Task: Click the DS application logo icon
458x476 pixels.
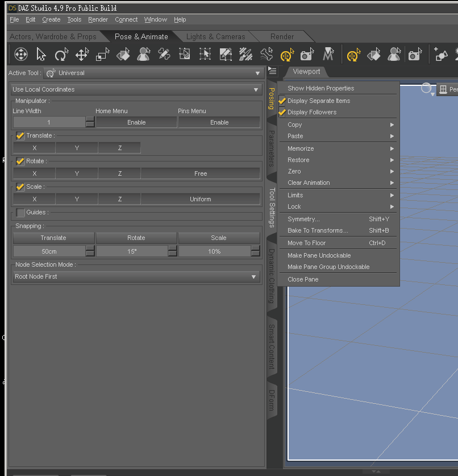Action: (13, 8)
